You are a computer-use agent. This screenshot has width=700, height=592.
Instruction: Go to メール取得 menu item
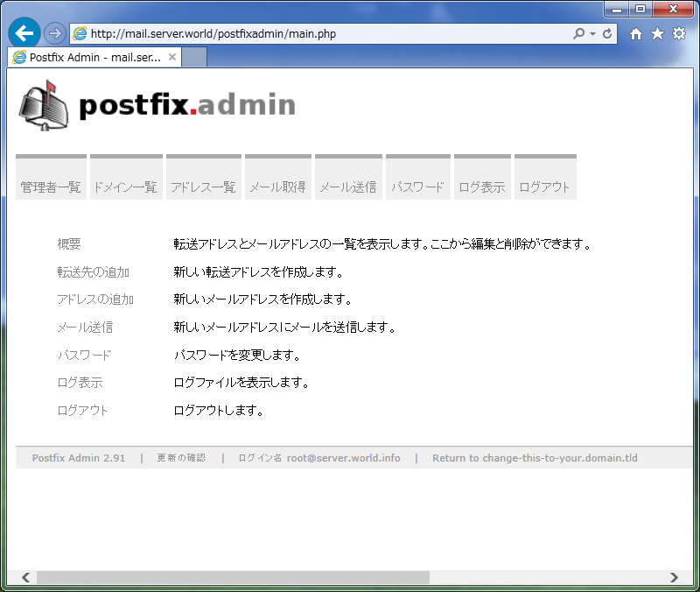277,187
